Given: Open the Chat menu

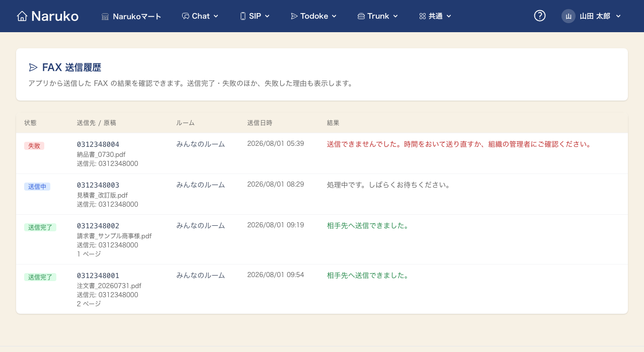Looking at the screenshot, I should (x=200, y=16).
